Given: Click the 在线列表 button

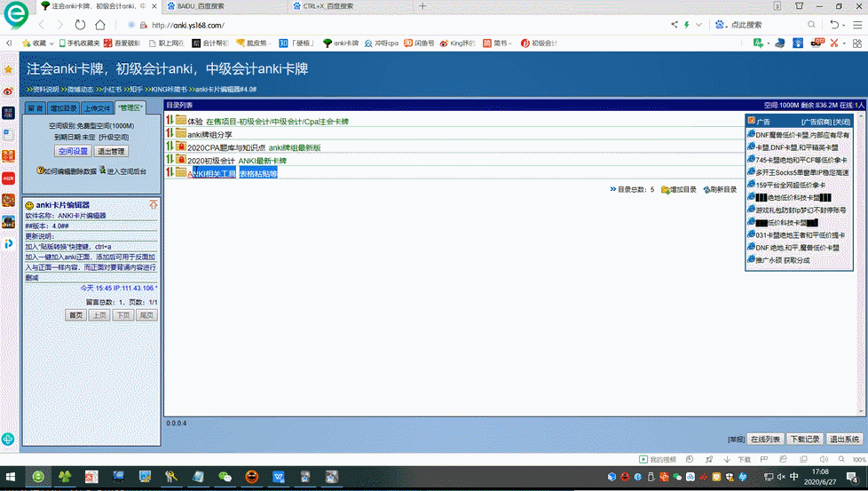Looking at the screenshot, I should click(x=766, y=439).
